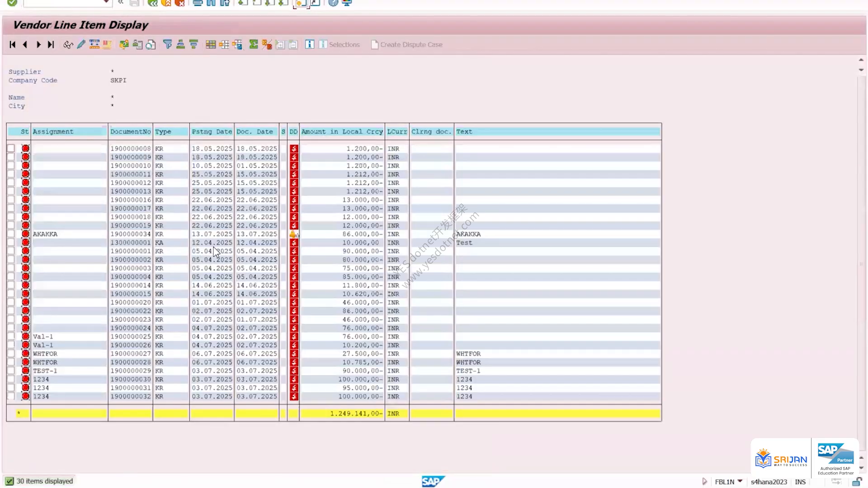Image resolution: width=868 pixels, height=488 pixels.
Task: Click Create Dispute Case button
Action: (407, 44)
